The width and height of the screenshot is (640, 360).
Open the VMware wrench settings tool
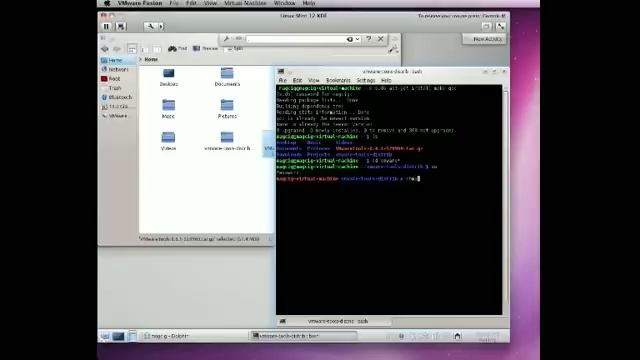(x=150, y=27)
